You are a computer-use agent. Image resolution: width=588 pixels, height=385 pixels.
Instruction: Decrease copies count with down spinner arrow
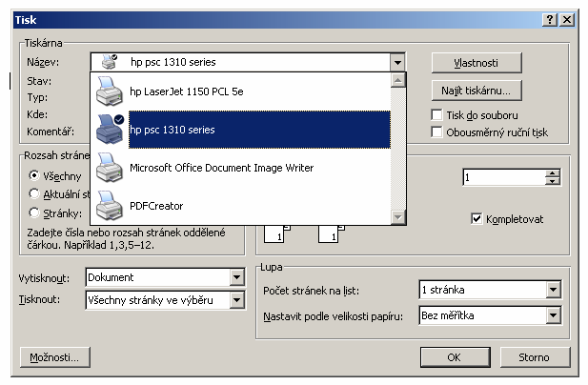(x=553, y=181)
